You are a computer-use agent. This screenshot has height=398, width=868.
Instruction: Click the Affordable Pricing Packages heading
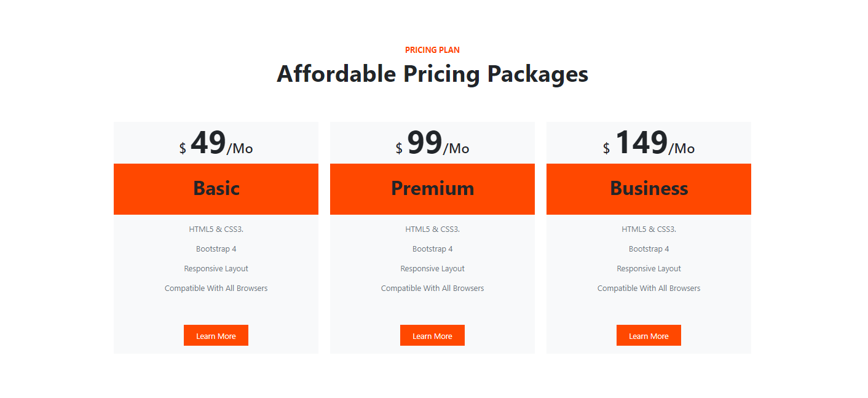(432, 74)
